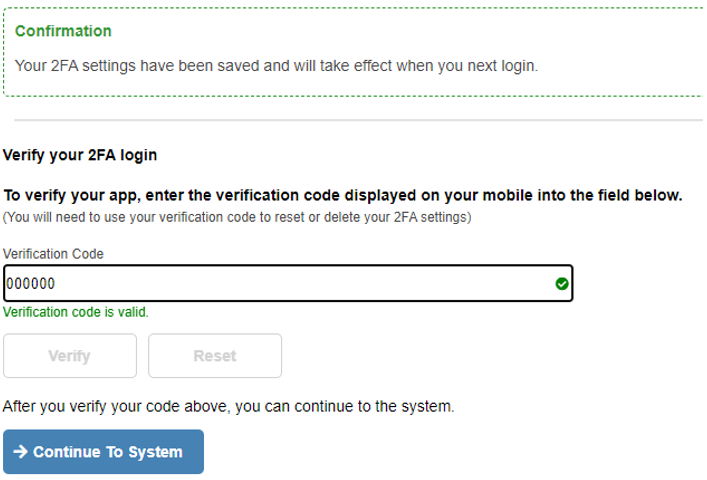Click the 2FA settings saved message
This screenshot has height=480, width=707.
pyautogui.click(x=276, y=66)
